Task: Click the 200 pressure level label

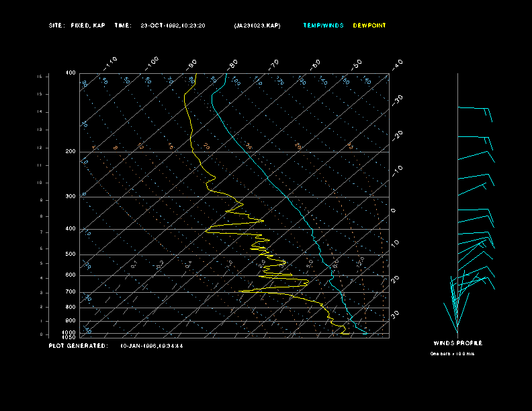Action: click(71, 152)
